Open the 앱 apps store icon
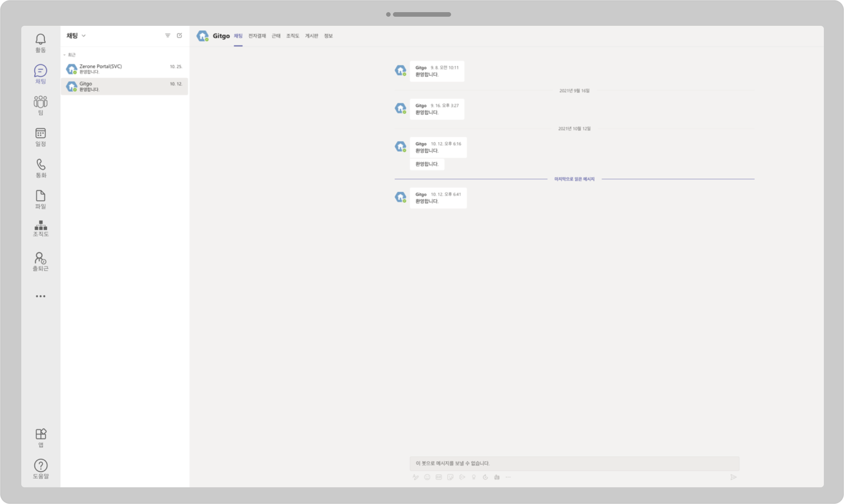The height and width of the screenshot is (504, 844). coord(41,438)
